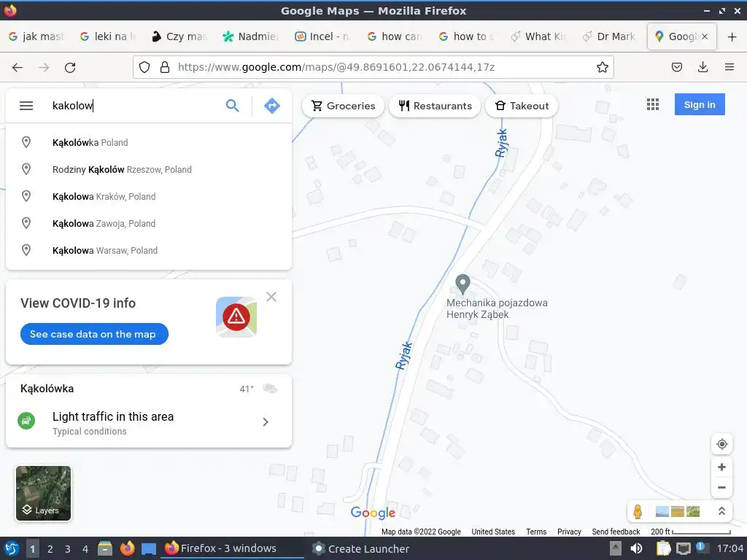Click See case data on the map
The image size is (747, 560).
(94, 334)
